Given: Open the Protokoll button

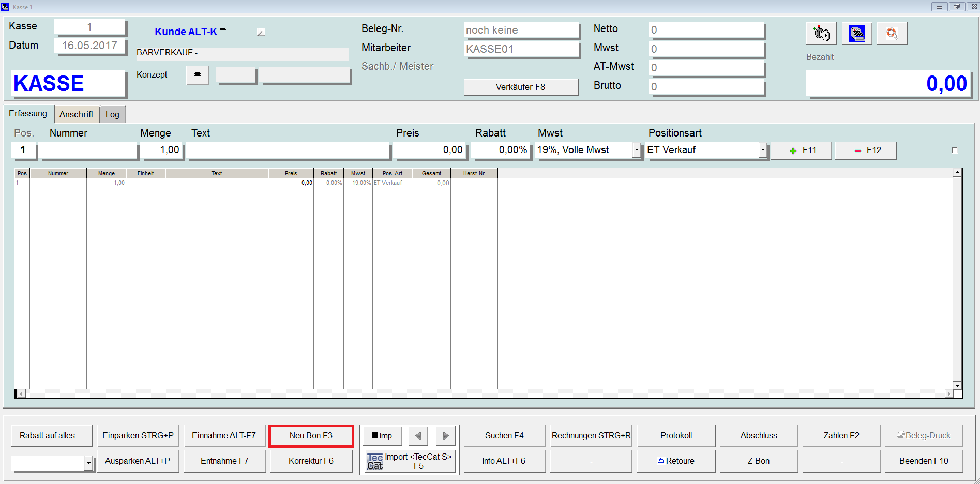Looking at the screenshot, I should coord(676,436).
